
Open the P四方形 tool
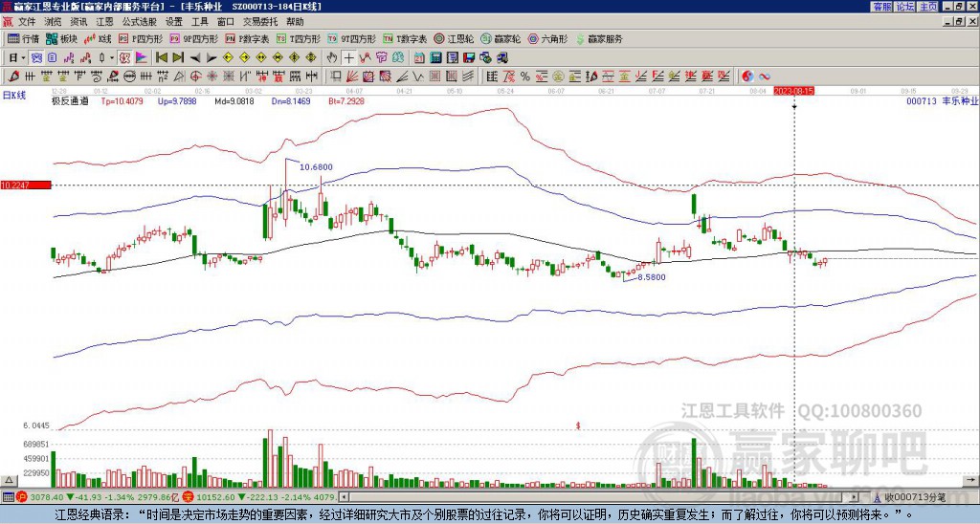point(141,38)
